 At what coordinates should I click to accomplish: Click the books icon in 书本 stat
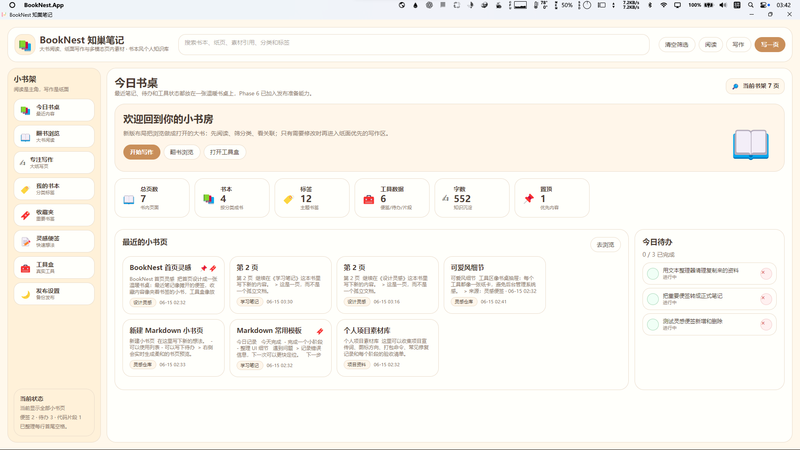coord(209,199)
